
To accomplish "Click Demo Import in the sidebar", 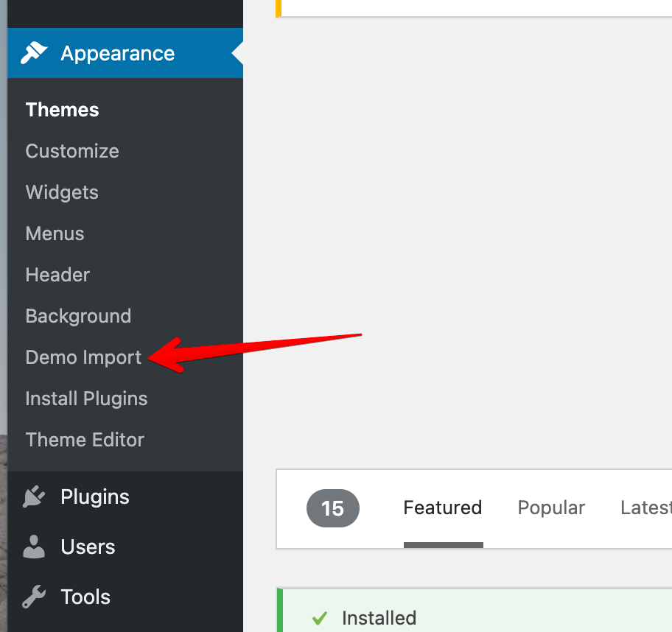I will 83,357.
